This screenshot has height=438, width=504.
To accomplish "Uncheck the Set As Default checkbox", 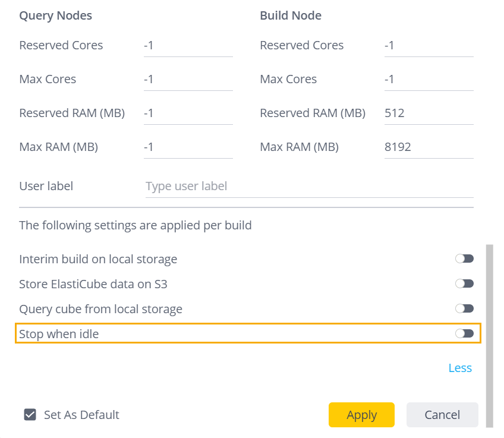I will coord(30,415).
